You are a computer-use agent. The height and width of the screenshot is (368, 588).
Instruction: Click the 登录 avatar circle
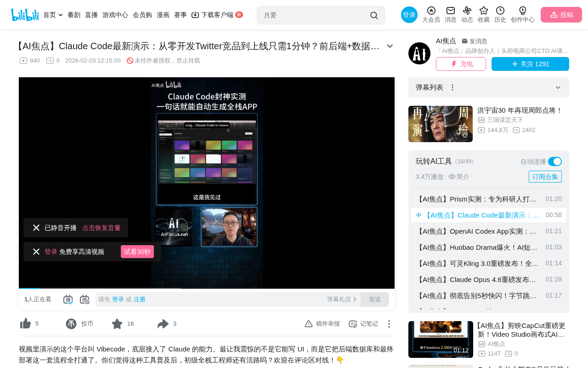click(x=409, y=15)
